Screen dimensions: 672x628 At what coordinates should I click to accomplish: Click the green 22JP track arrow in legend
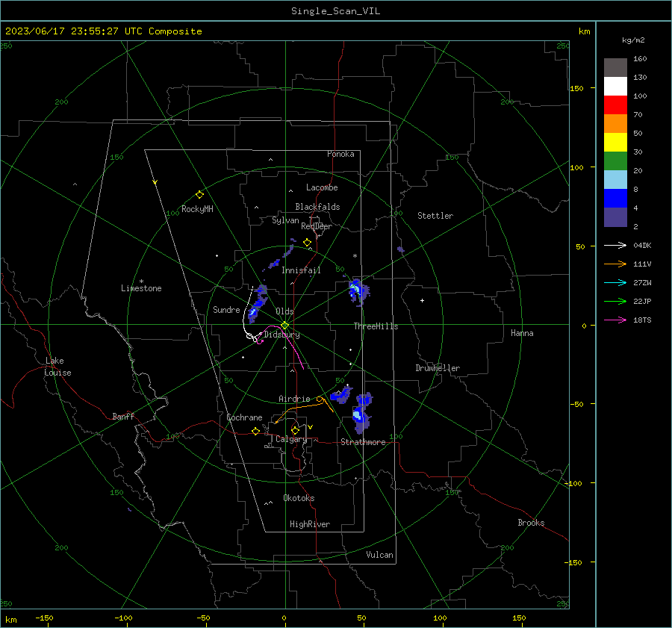pyautogui.click(x=615, y=302)
